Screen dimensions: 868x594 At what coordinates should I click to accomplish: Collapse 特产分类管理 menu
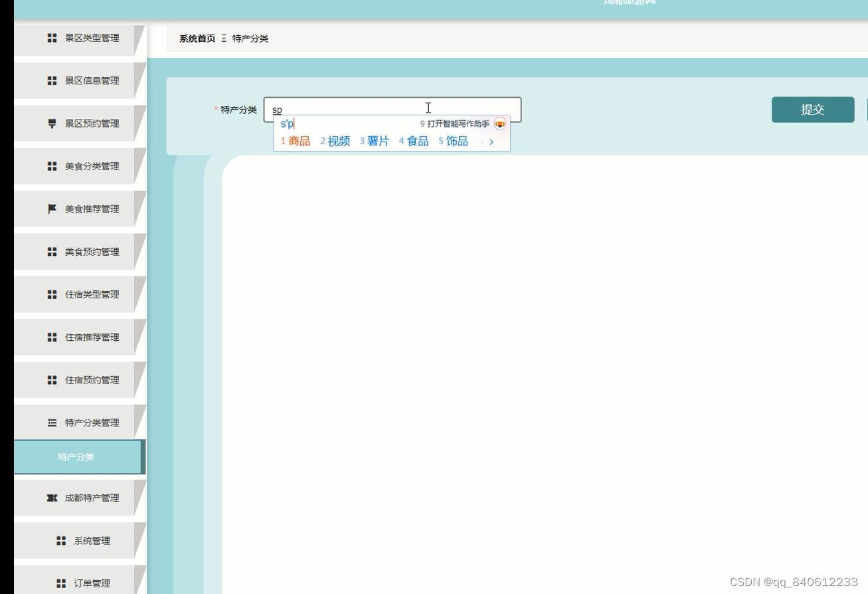pyautogui.click(x=80, y=423)
